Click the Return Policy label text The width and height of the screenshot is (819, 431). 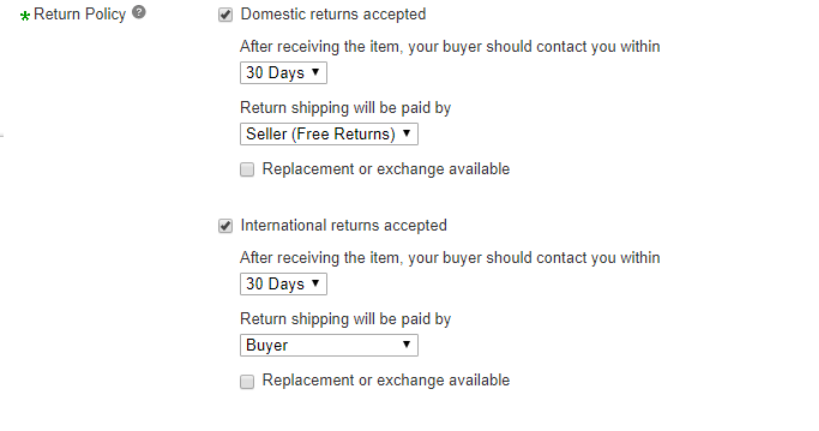point(79,15)
